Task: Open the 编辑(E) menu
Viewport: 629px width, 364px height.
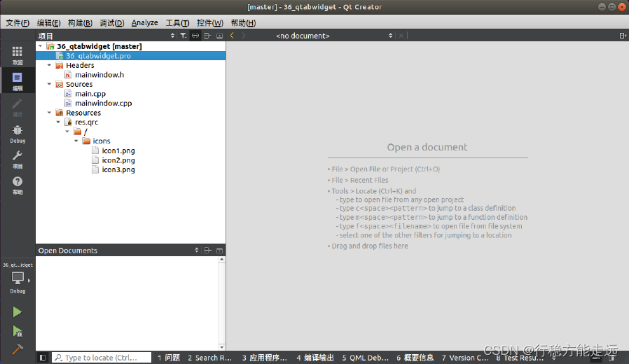Action: click(x=48, y=23)
